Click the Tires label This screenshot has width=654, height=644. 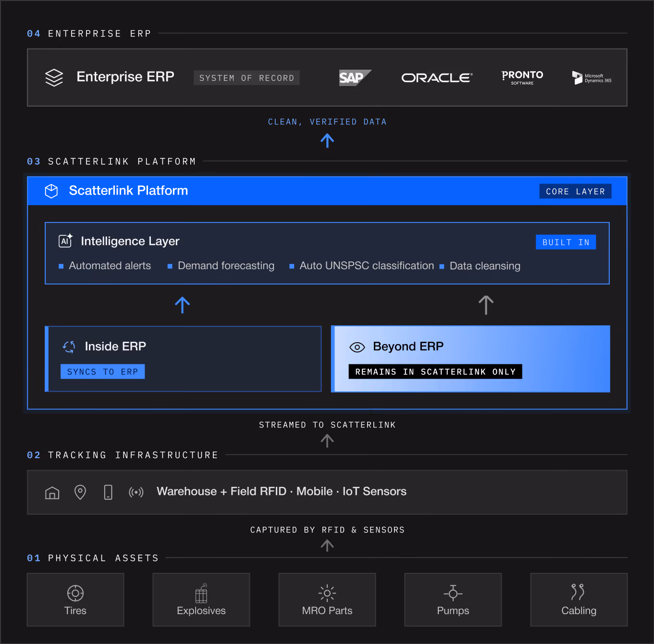coord(75,611)
